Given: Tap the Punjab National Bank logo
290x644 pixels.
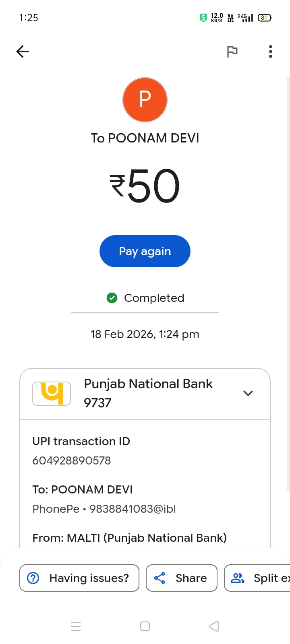Looking at the screenshot, I should click(x=52, y=393).
